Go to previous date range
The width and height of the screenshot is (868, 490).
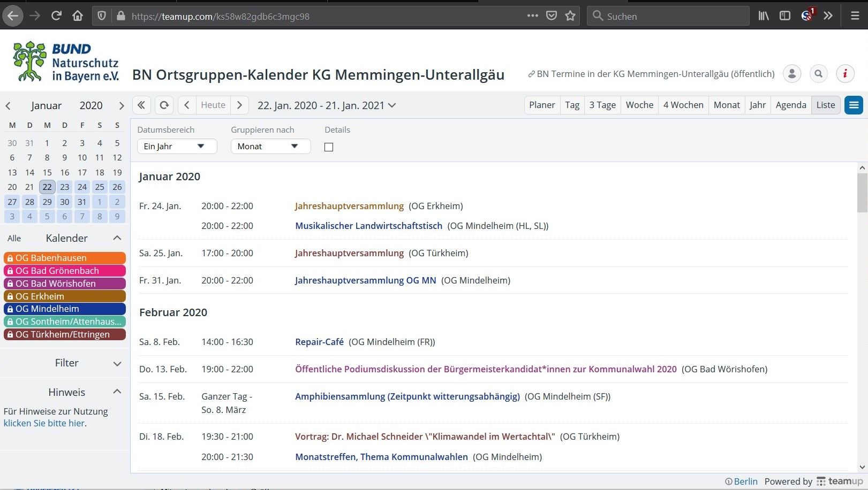pyautogui.click(x=187, y=105)
